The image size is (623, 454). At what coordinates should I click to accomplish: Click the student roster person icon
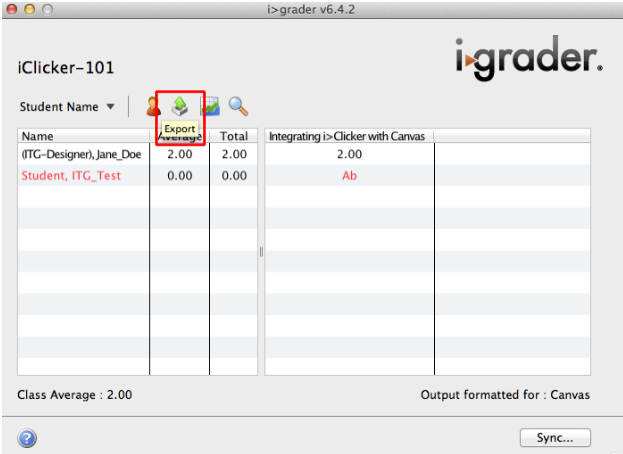[153, 106]
